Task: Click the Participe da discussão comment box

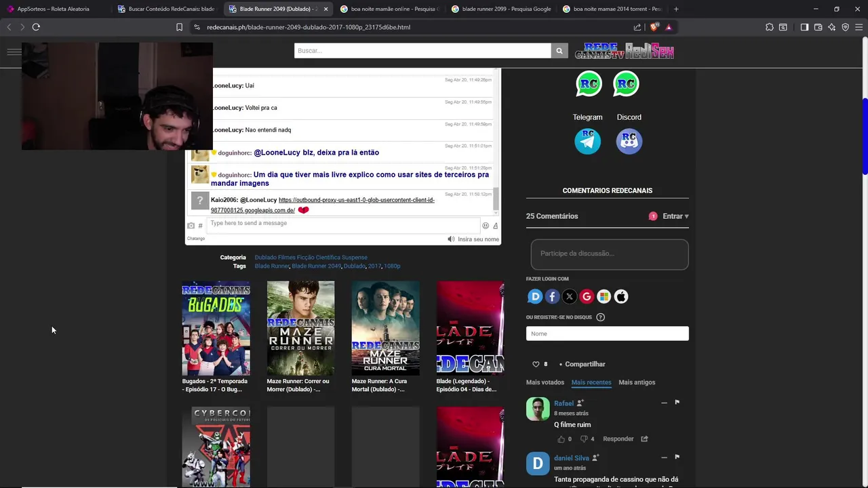Action: pos(610,253)
